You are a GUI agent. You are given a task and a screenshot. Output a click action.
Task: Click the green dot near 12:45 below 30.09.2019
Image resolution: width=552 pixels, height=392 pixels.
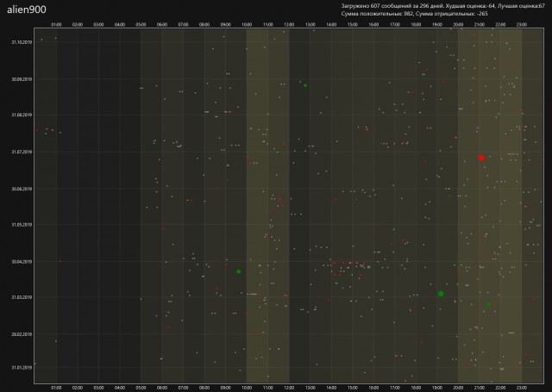(305, 85)
